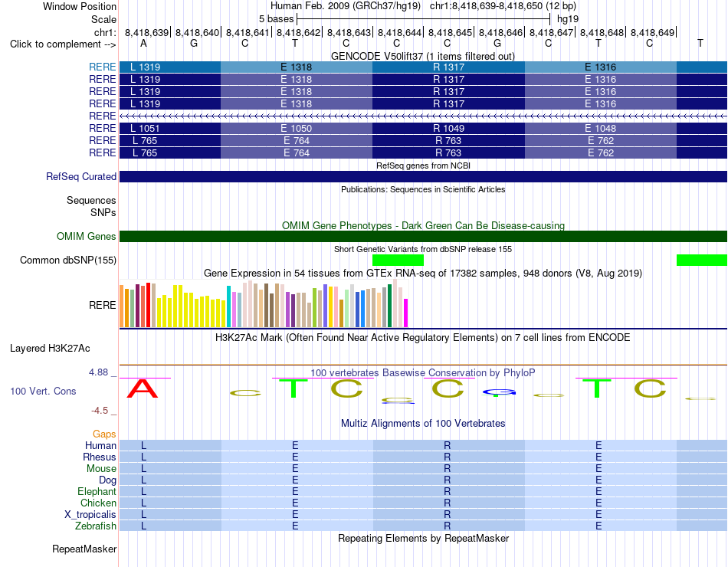Click 'R 1317' in the light-blue RERE transcript
728x567 pixels.
pos(448,67)
